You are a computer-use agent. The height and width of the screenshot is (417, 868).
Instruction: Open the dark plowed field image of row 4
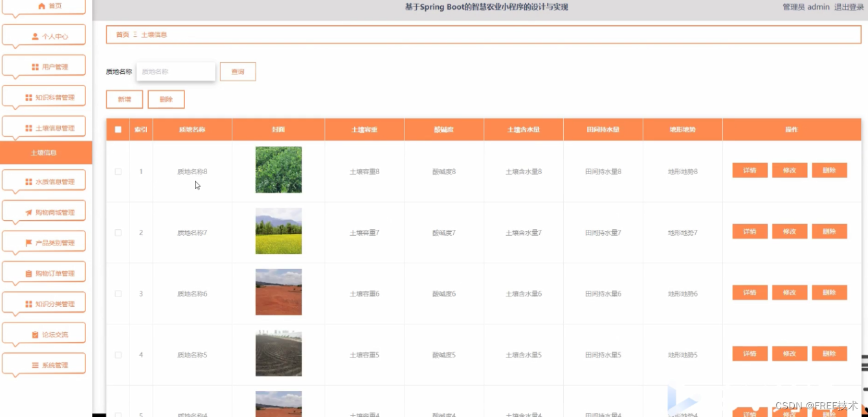tap(278, 354)
